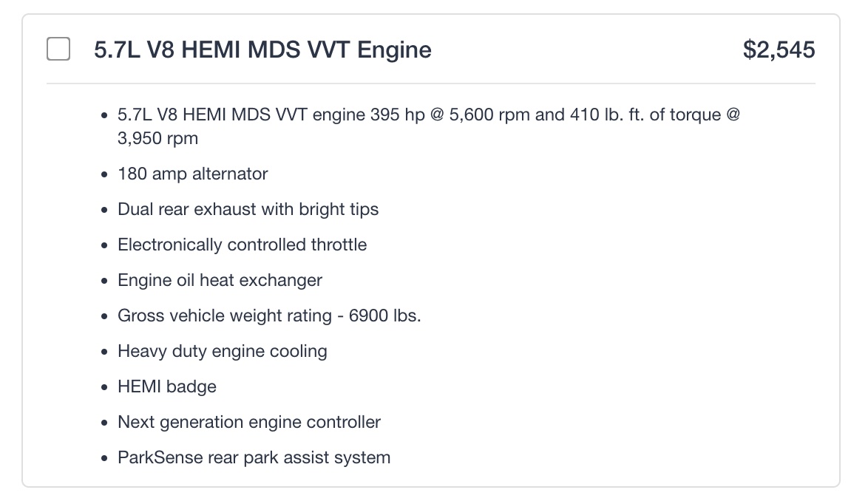The width and height of the screenshot is (868, 501).
Task: Select ParkSense rear park assist system
Action: pyautogui.click(x=254, y=457)
